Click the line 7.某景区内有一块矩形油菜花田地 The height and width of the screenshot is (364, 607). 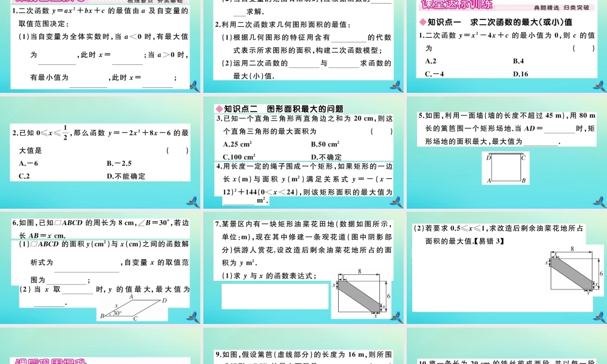[x=303, y=224]
